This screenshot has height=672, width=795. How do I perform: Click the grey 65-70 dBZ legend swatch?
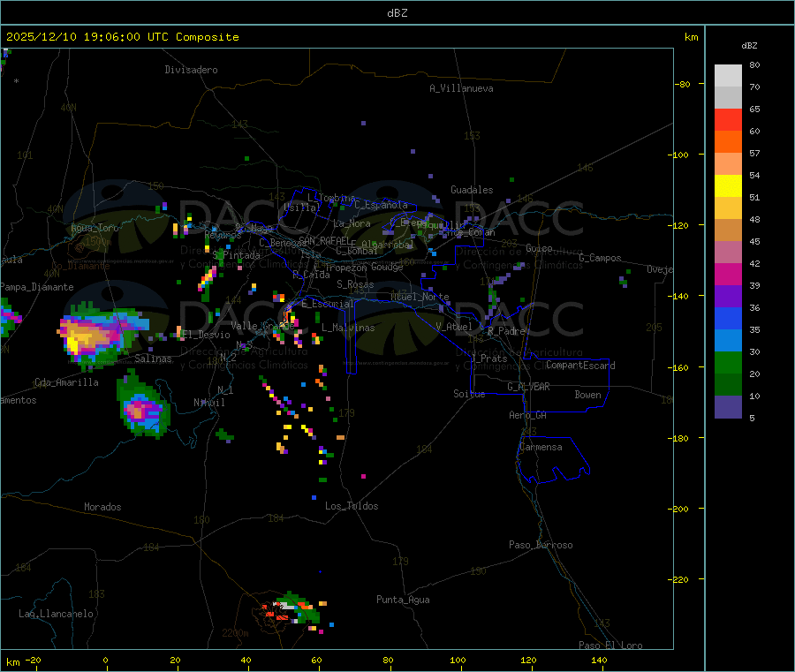(728, 98)
